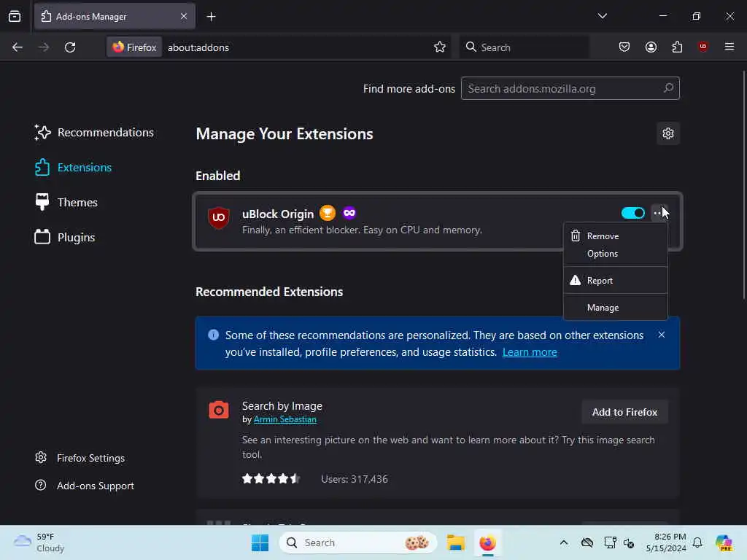This screenshot has height=560, width=747.
Task: Click the Firefox identity badge in address bar
Action: tap(134, 47)
